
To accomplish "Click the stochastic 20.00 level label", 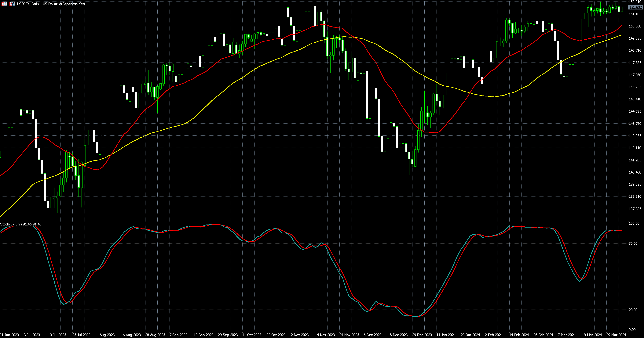I will [x=633, y=310].
